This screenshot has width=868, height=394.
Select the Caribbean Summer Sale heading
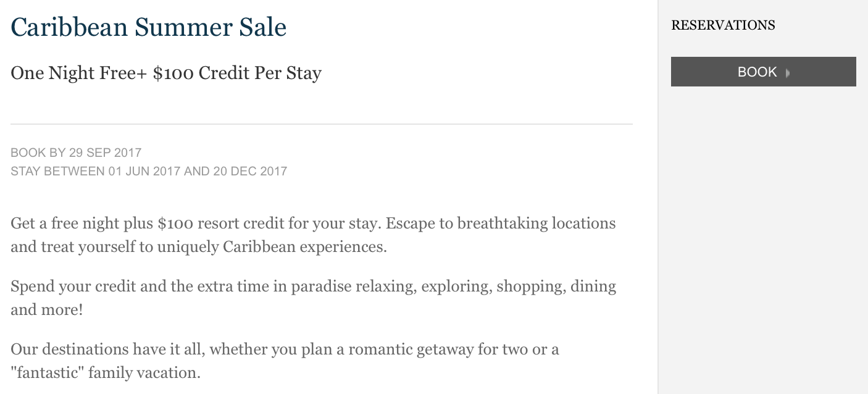point(149,27)
